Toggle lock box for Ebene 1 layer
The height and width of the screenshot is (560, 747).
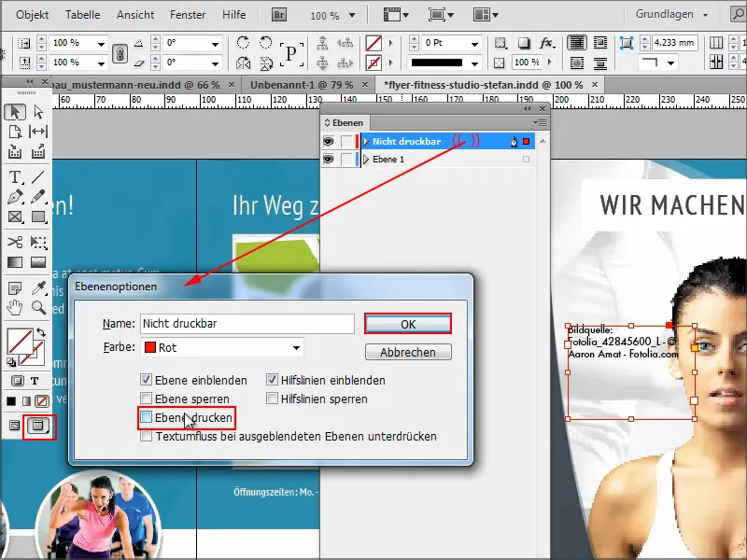(346, 160)
